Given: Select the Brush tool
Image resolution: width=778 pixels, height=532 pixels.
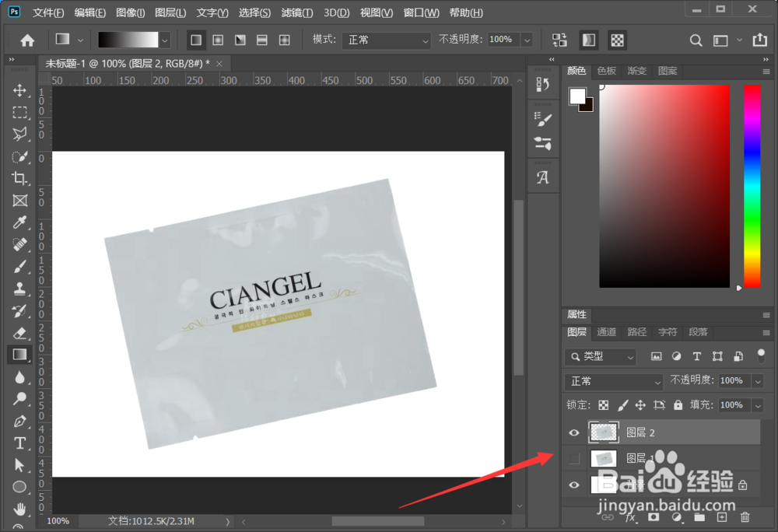Looking at the screenshot, I should tap(19, 267).
